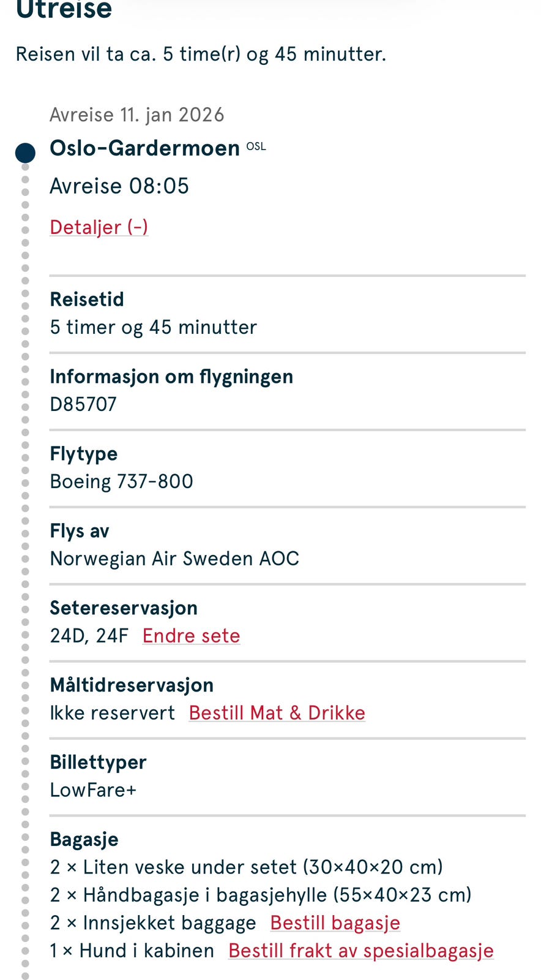Click Bestill bagasje link
This screenshot has width=541, height=980.
[x=335, y=923]
